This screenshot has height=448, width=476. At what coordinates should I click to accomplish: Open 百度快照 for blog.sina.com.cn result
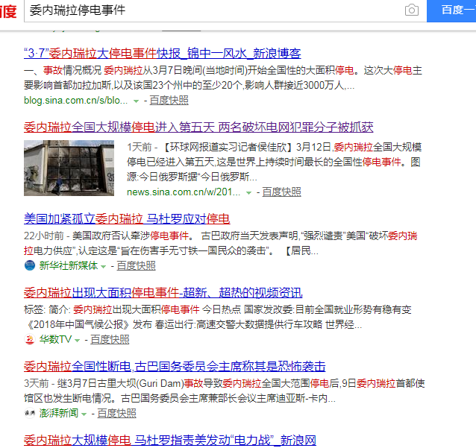tap(169, 101)
